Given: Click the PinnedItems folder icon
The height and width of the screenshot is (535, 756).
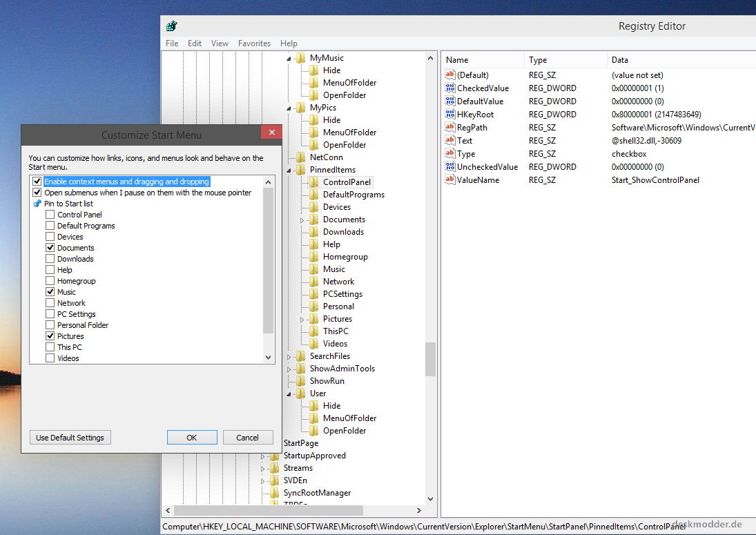Looking at the screenshot, I should [x=301, y=170].
